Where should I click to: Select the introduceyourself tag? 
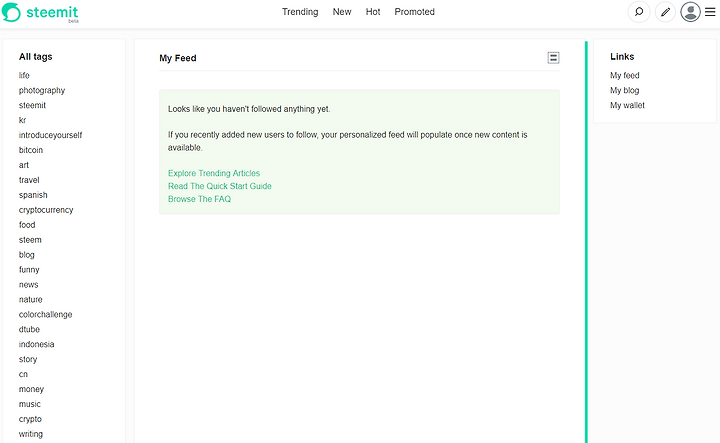point(51,135)
